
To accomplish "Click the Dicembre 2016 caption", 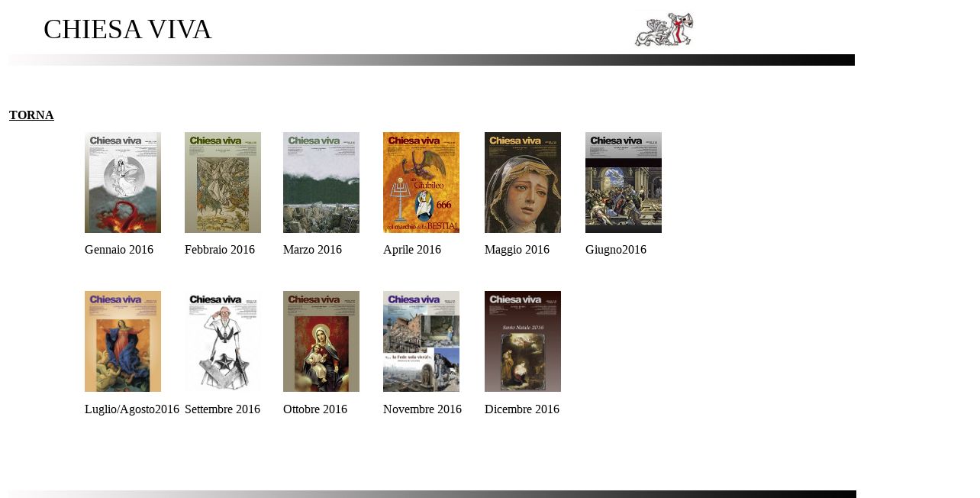I will [x=522, y=409].
